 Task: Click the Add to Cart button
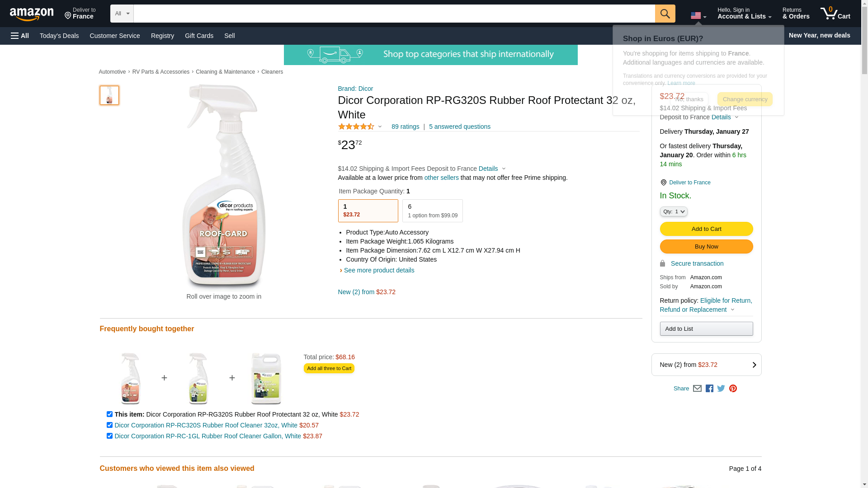click(x=706, y=229)
